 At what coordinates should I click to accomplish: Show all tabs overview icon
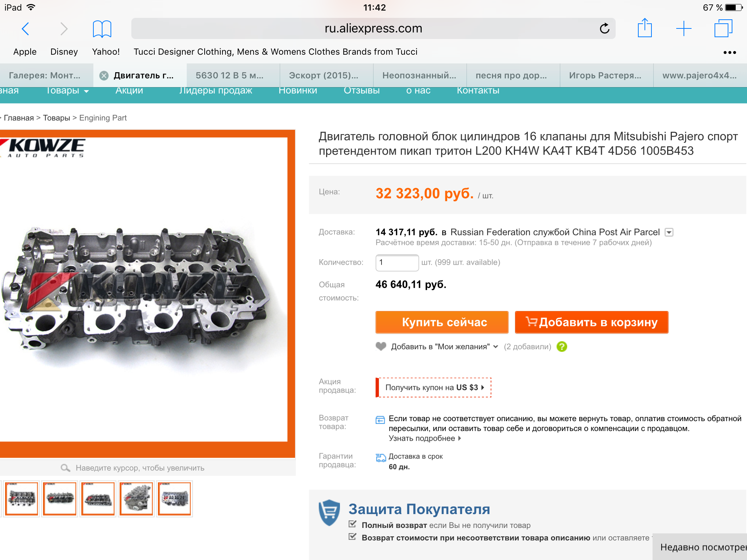pos(723,28)
